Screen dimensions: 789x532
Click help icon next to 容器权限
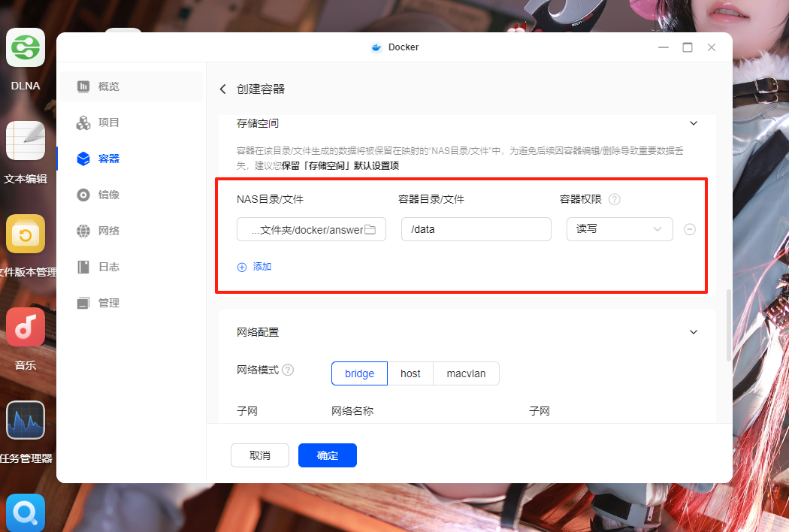[615, 199]
